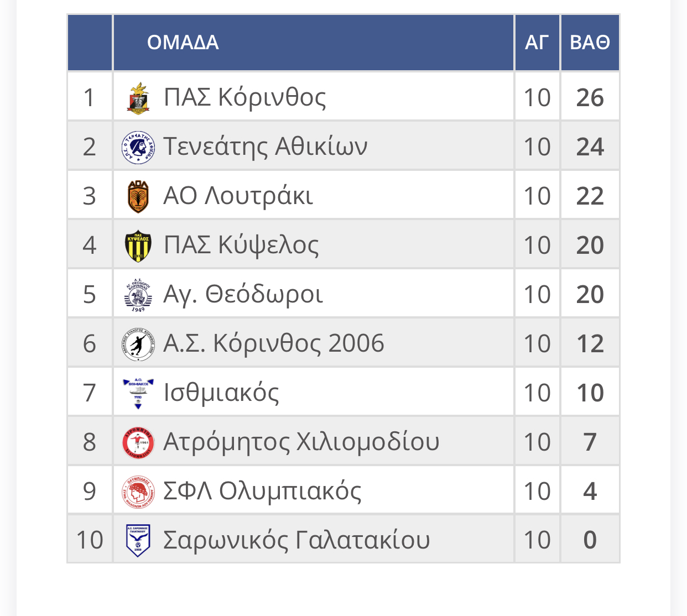The height and width of the screenshot is (616, 687).
Task: Click the Α.Σ. Κόρινθος 2006 circular logo
Action: pyautogui.click(x=138, y=344)
